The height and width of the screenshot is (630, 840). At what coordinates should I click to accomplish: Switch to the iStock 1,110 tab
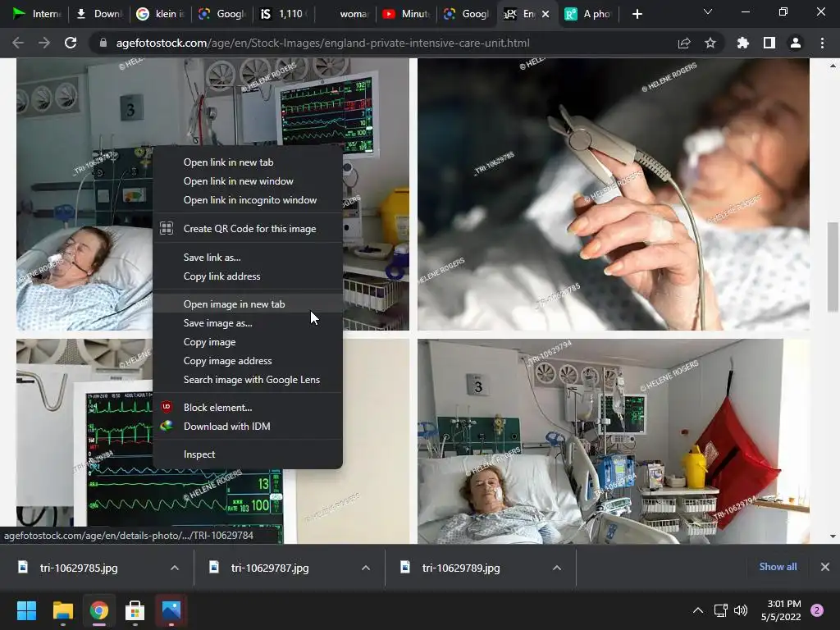coord(282,14)
